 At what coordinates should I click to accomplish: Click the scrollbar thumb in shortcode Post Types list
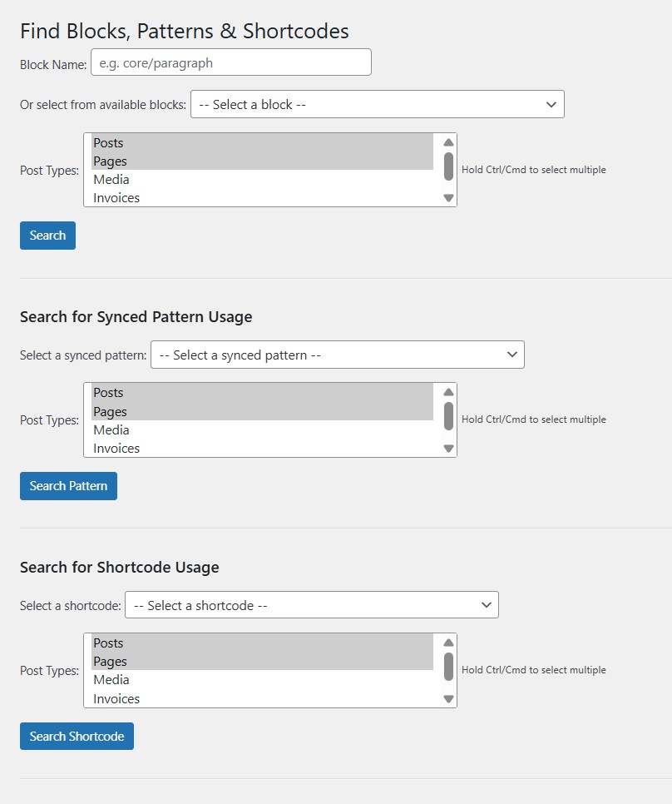click(x=448, y=666)
